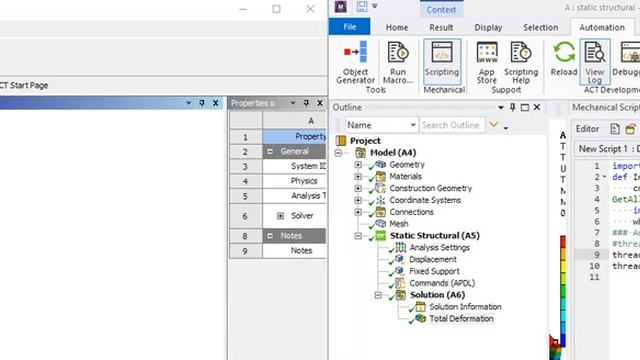Select Solution (A6) node
640x360 pixels.
437,295
